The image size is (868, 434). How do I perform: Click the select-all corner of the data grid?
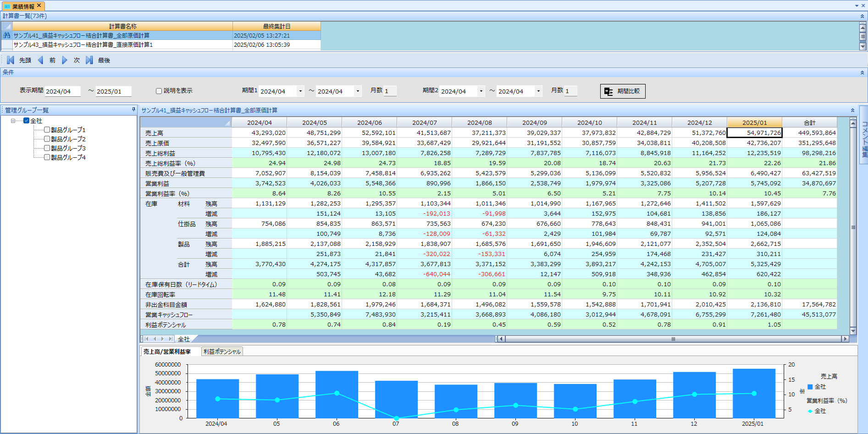[186, 122]
